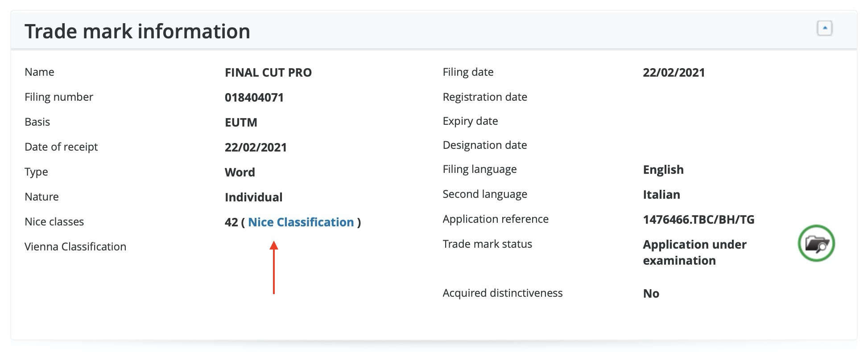Click the Application under examination status text
This screenshot has width=868, height=352.
(x=694, y=253)
